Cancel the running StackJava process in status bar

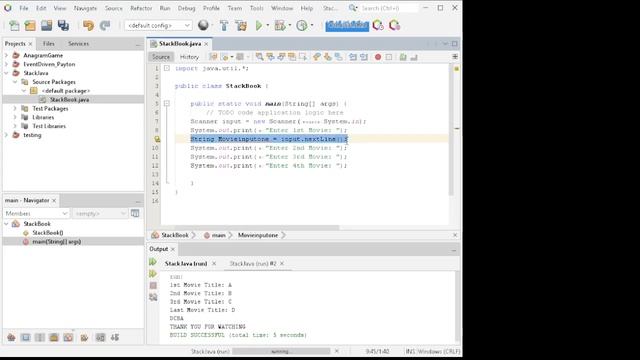click(x=337, y=351)
